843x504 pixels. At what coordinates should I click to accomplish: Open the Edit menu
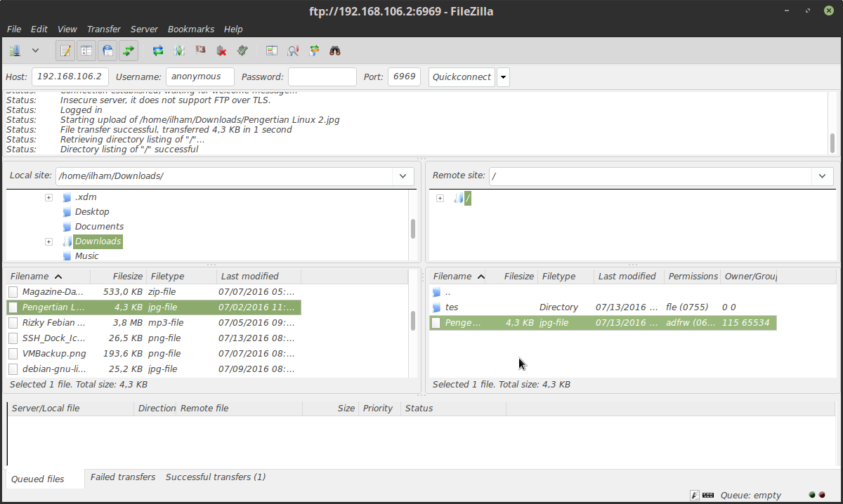click(x=39, y=29)
